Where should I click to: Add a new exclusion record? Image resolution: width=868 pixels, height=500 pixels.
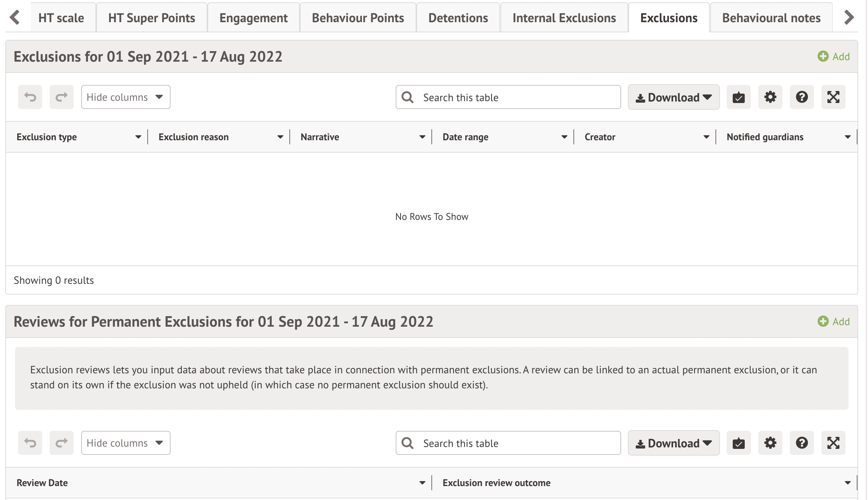pyautogui.click(x=833, y=57)
